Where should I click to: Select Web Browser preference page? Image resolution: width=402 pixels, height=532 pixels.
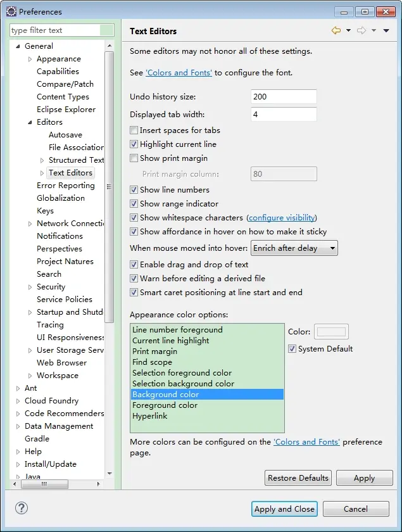point(62,363)
